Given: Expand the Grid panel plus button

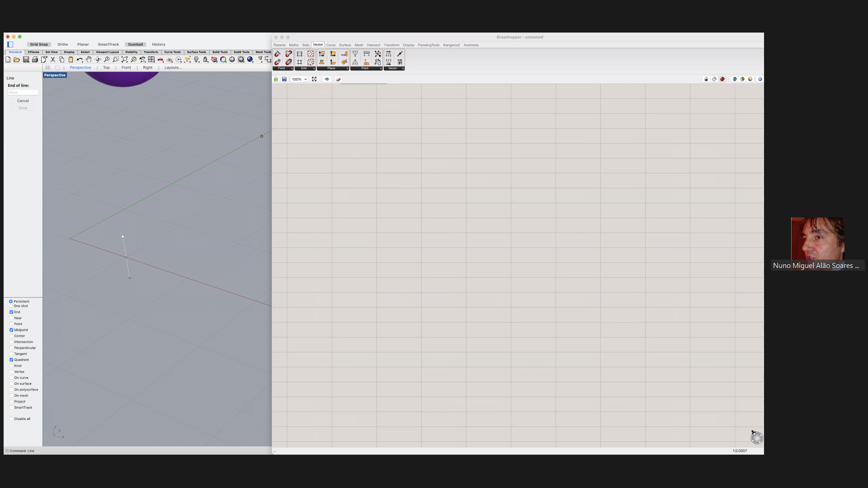Looking at the screenshot, I should click(314, 68).
